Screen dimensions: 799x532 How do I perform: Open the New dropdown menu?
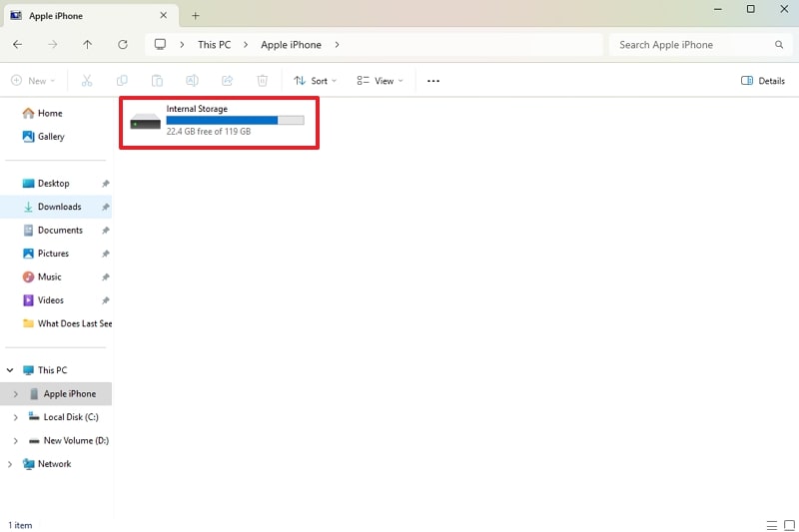[33, 81]
